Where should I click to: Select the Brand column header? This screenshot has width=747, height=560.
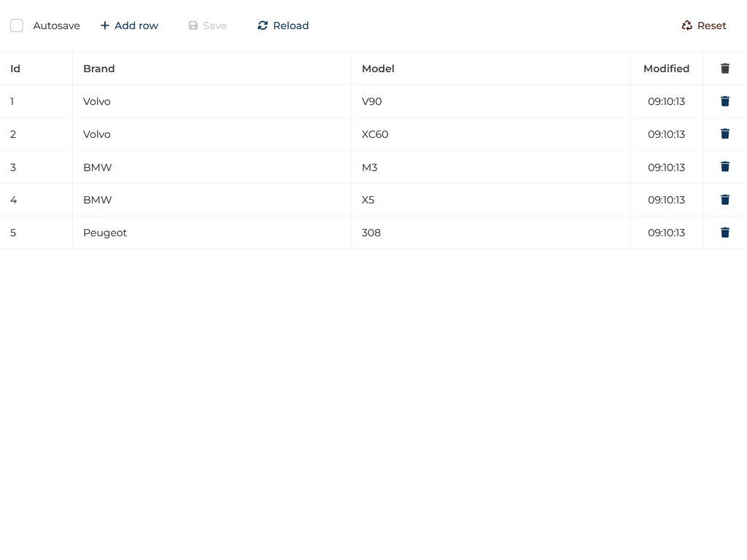pos(98,68)
